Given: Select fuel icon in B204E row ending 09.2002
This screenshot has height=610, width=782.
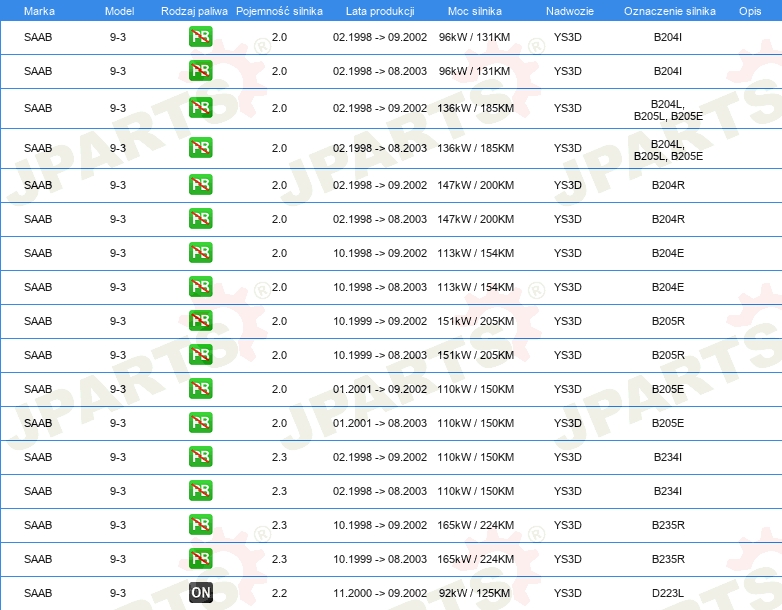Looking at the screenshot, I should tap(200, 252).
